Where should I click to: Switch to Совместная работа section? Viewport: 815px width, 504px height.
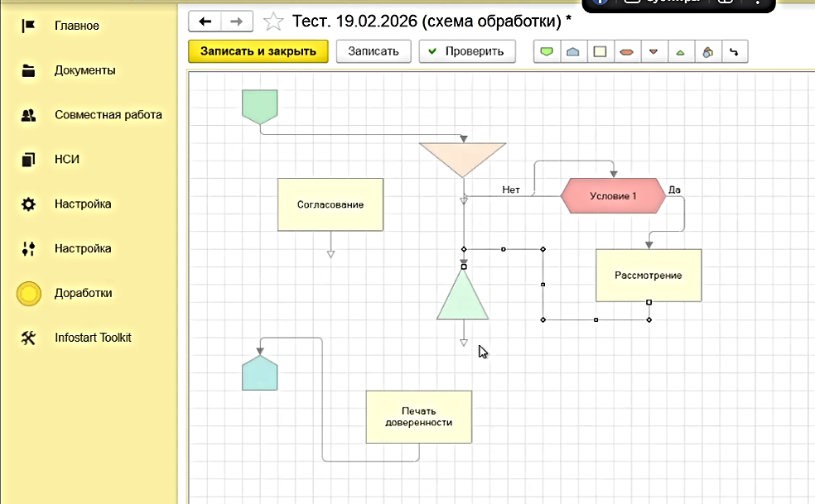(x=108, y=115)
